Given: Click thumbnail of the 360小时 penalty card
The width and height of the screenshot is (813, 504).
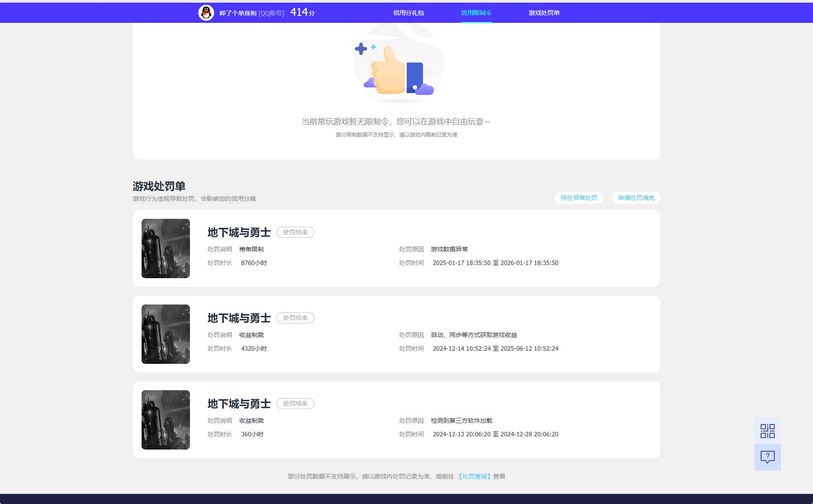Looking at the screenshot, I should click(166, 420).
